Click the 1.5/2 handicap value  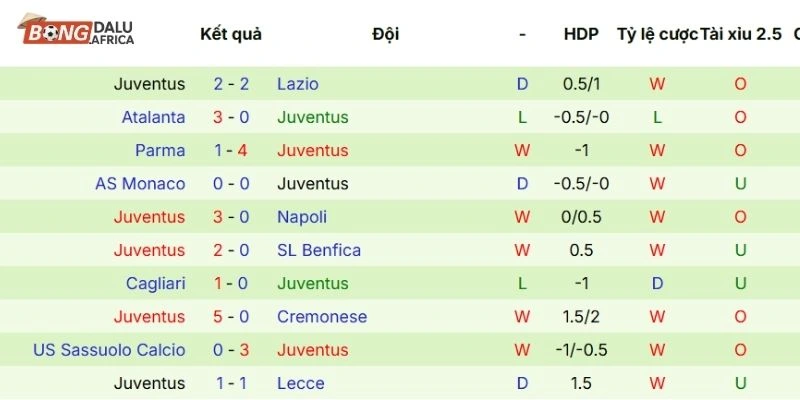click(581, 317)
